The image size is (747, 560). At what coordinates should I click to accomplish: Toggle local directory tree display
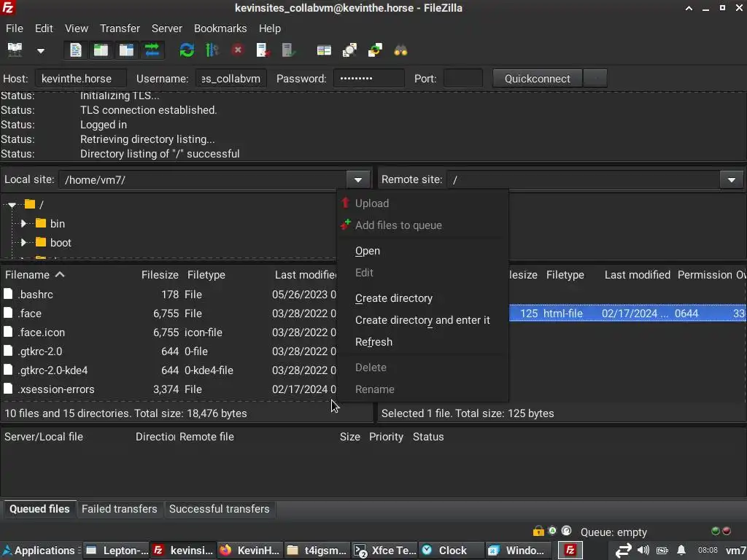point(101,50)
